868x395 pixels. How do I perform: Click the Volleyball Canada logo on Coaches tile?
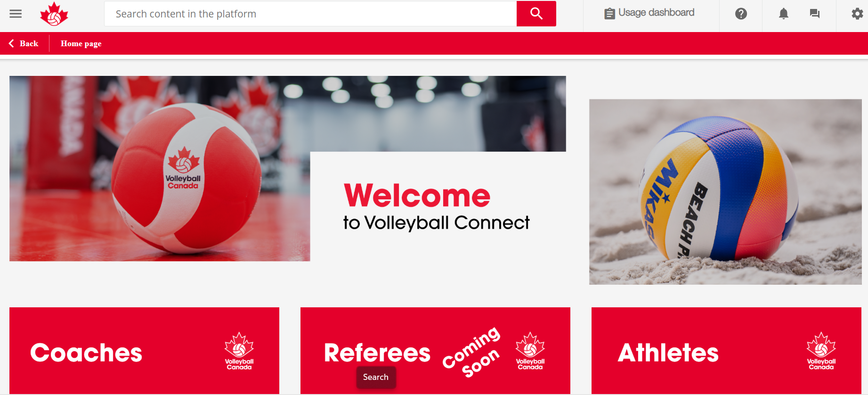point(239,351)
